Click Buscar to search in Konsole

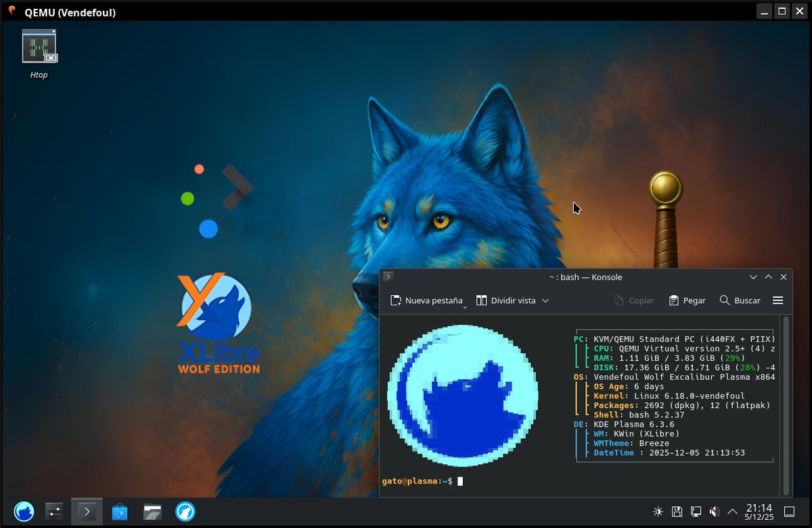click(x=740, y=301)
